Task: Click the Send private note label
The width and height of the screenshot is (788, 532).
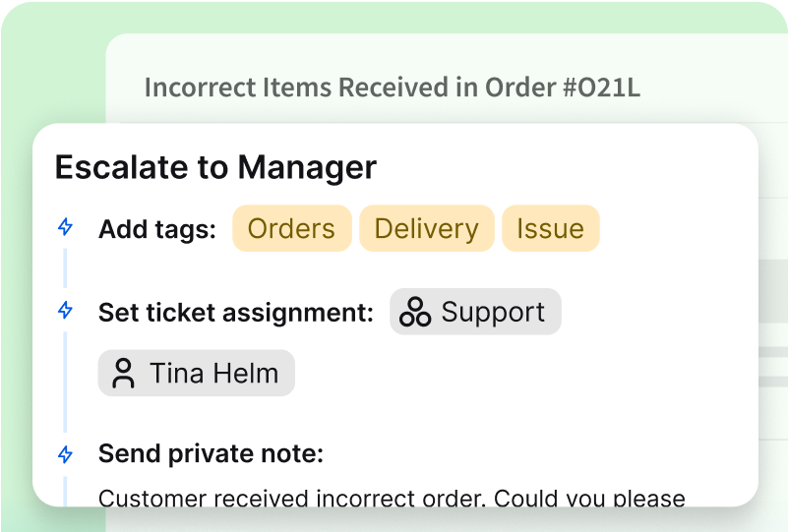Action: coord(212,454)
